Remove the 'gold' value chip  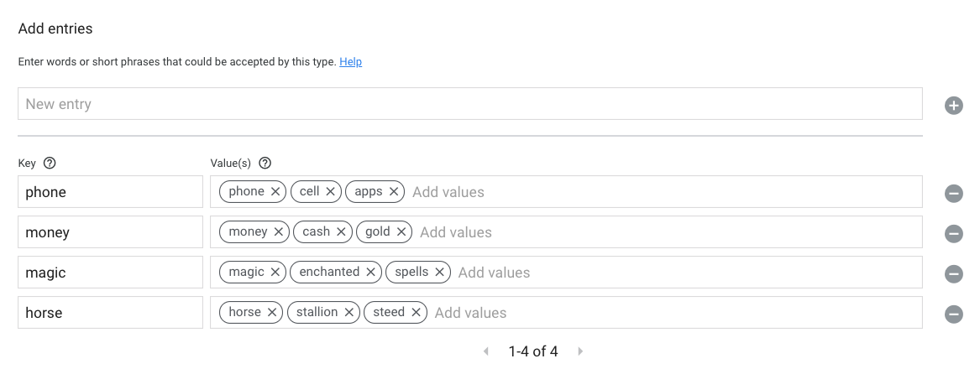point(401,232)
